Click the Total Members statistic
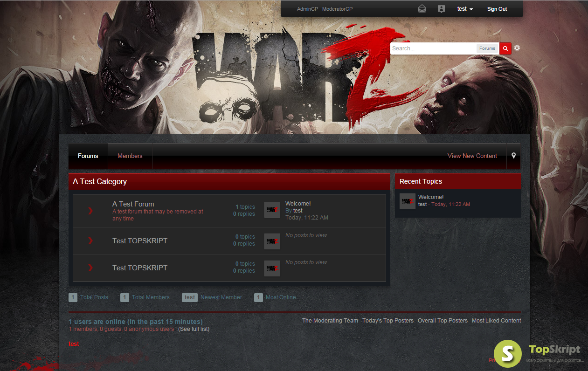Viewport: 588px width, 371px height. 145,297
